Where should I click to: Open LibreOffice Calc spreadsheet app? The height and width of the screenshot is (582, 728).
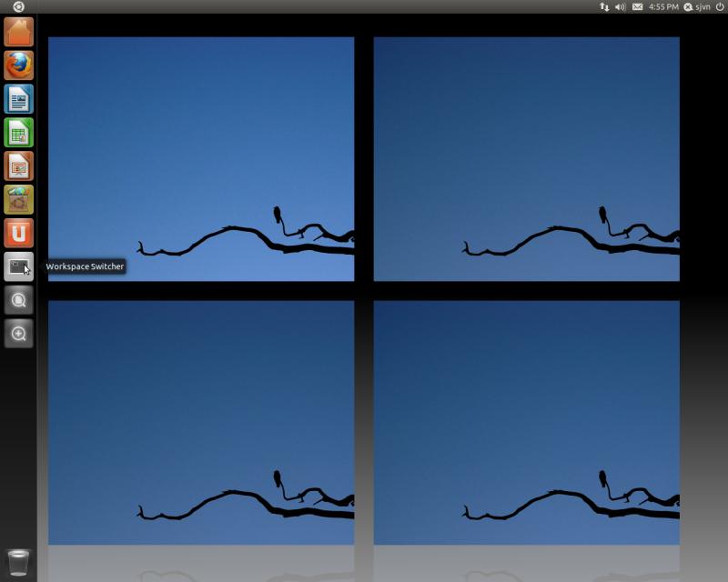coord(16,132)
